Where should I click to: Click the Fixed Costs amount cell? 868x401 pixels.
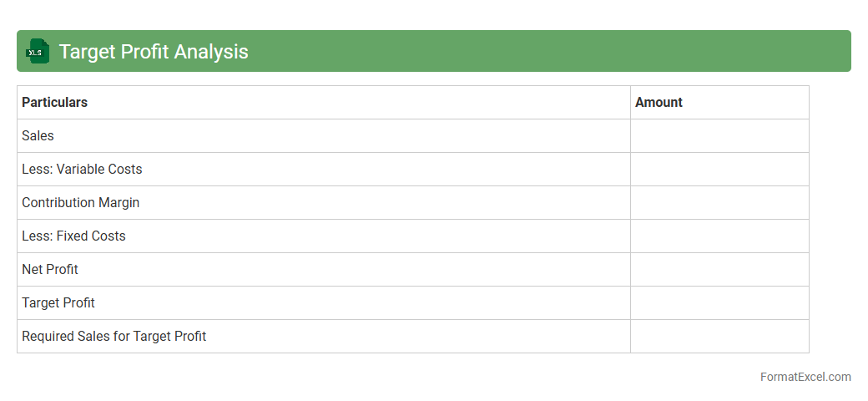tap(719, 236)
